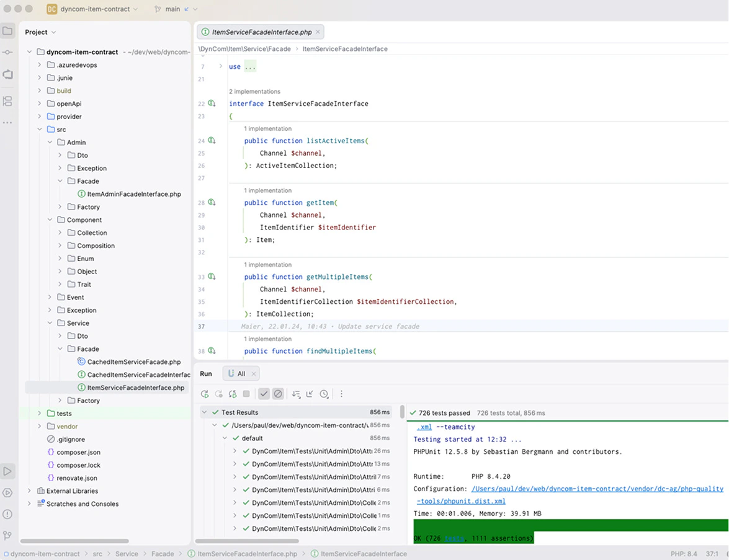Collapse the default test suite node
This screenshot has width=729, height=560.
click(x=225, y=438)
